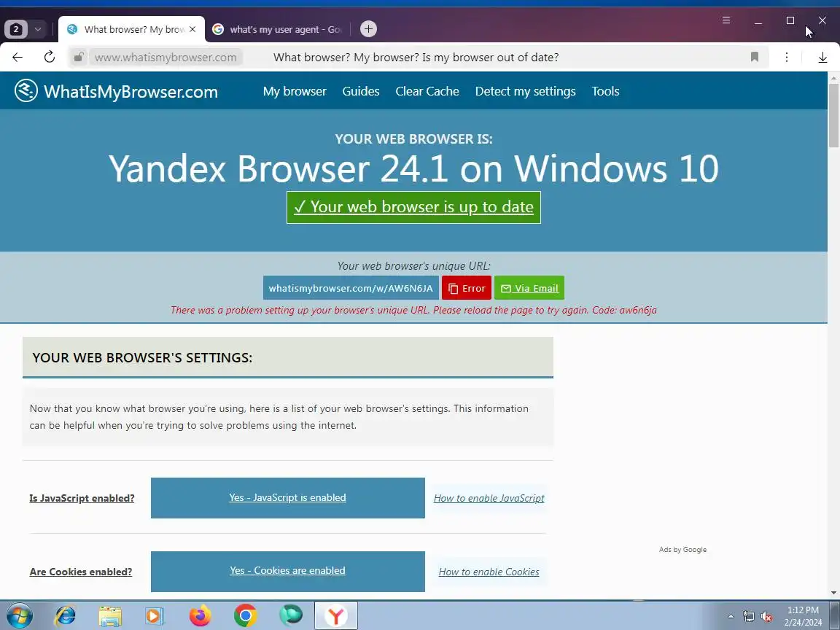Click the scrollbar up arrow
840x630 pixels.
[x=833, y=78]
